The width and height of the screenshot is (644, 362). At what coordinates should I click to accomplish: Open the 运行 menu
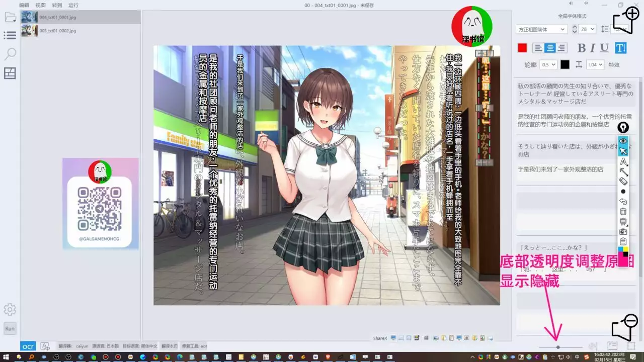click(x=73, y=5)
